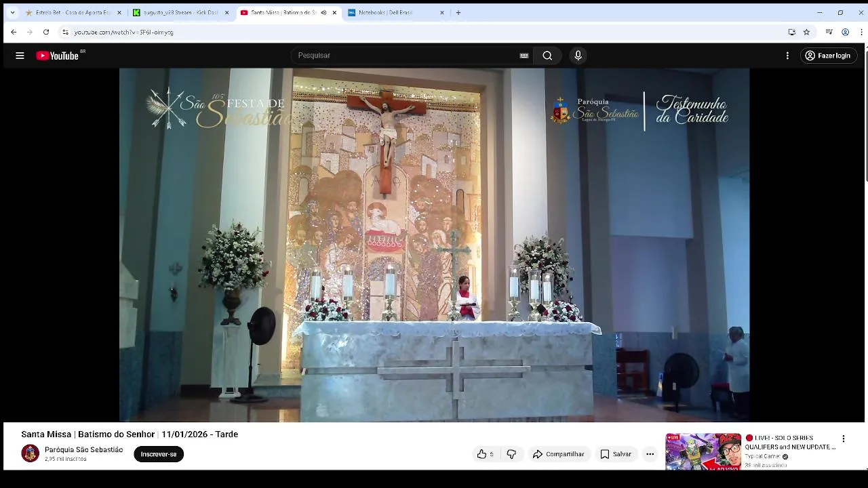
Task: Open YouTube settings three-dot menu
Action: pyautogui.click(x=787, y=56)
